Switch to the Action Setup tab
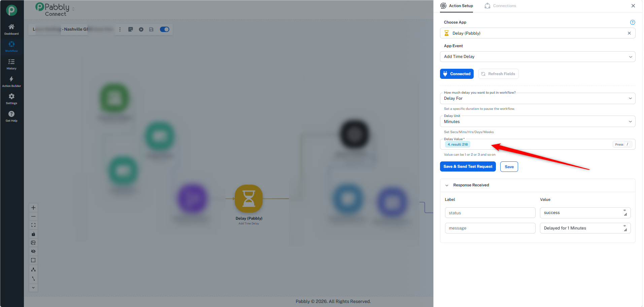The height and width of the screenshot is (307, 644). coord(456,6)
